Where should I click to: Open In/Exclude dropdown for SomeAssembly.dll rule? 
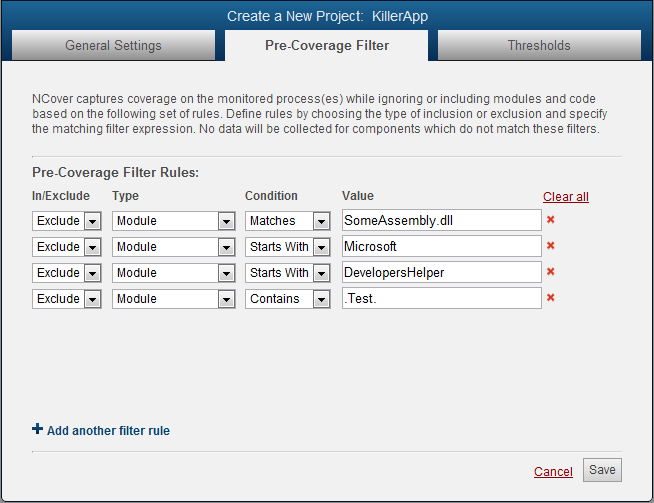(x=92, y=221)
